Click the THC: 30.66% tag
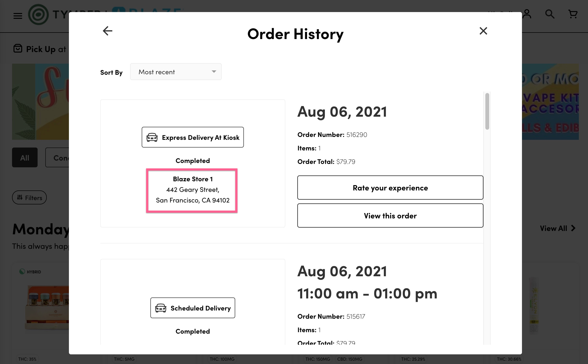Image resolution: width=588 pixels, height=364 pixels. point(509,359)
